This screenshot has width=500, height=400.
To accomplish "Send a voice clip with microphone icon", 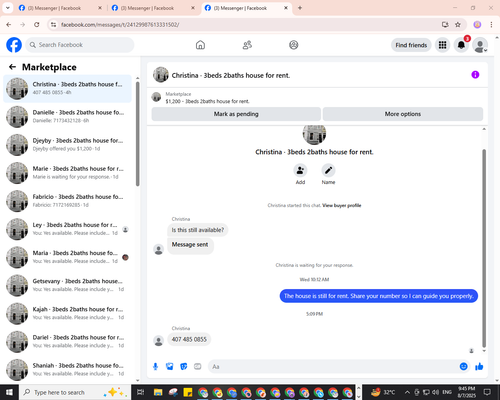I will pyautogui.click(x=155, y=367).
